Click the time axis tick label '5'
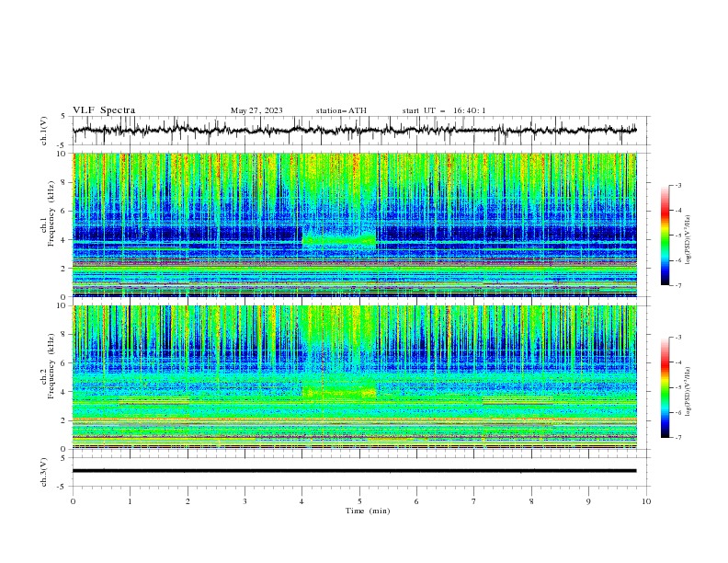The height and width of the screenshot is (563, 728). tap(359, 501)
